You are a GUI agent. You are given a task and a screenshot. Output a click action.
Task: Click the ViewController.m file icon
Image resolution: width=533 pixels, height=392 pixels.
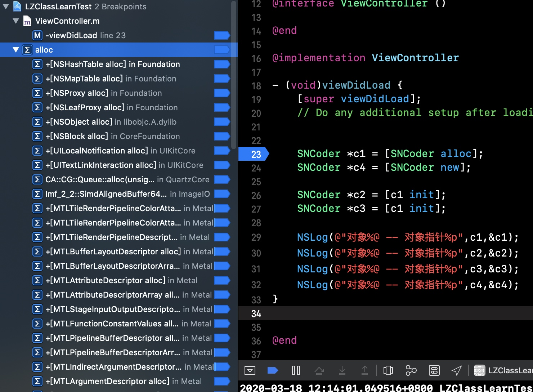point(27,21)
